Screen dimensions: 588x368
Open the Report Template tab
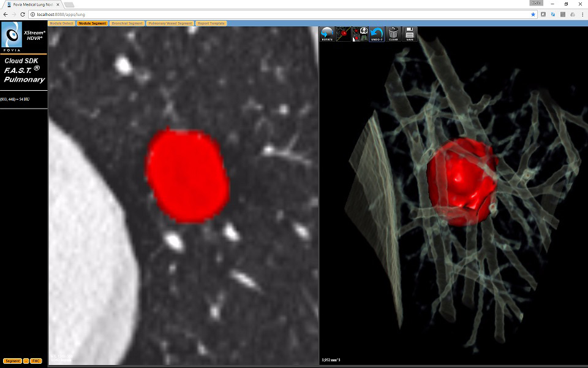(x=211, y=23)
